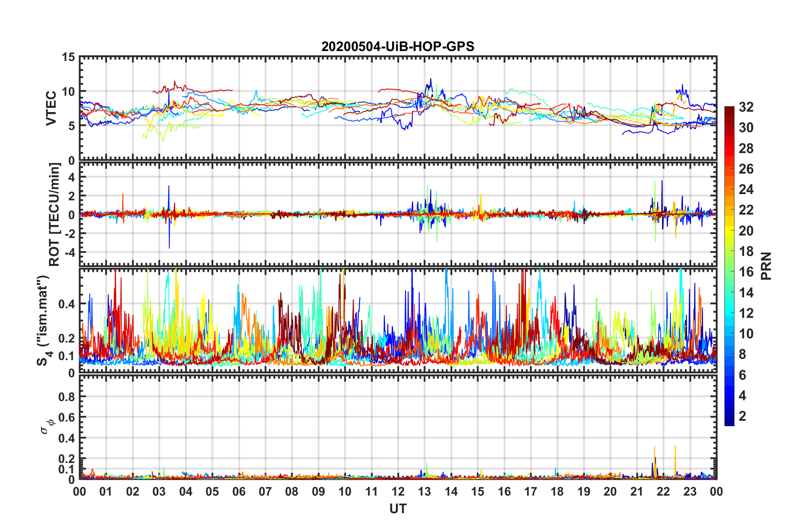
Task: Click S4 axis tick label 0.4
Action: 67,304
